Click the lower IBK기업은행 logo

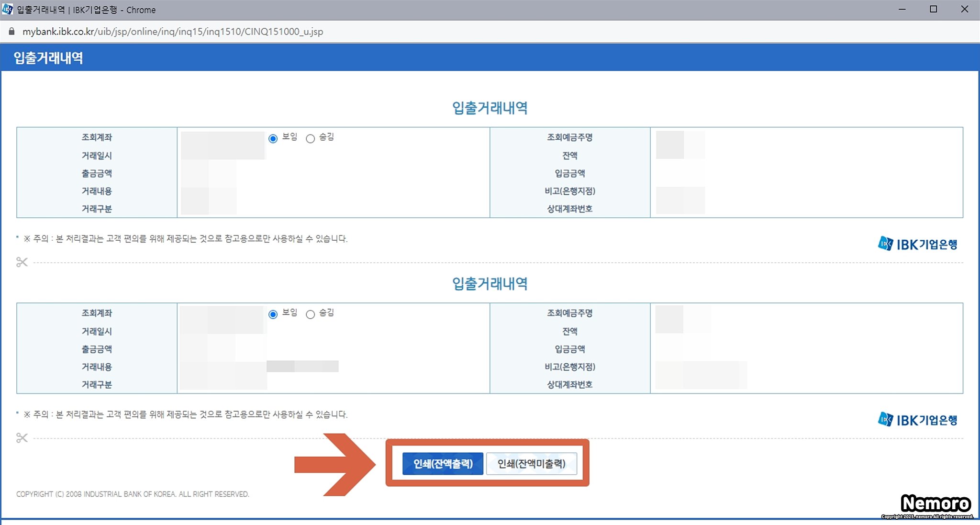coord(917,420)
